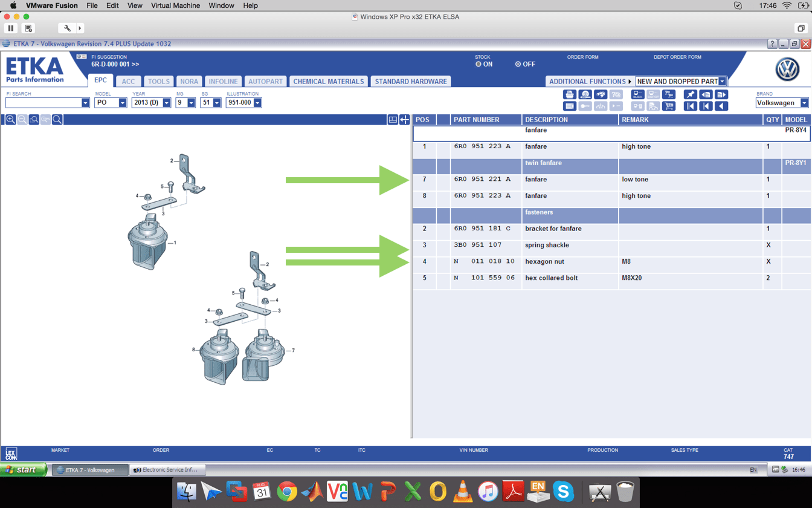Viewport: 812px width, 508px height.
Task: Expand the Year dropdown showing 2013 (D)
Action: click(x=167, y=103)
